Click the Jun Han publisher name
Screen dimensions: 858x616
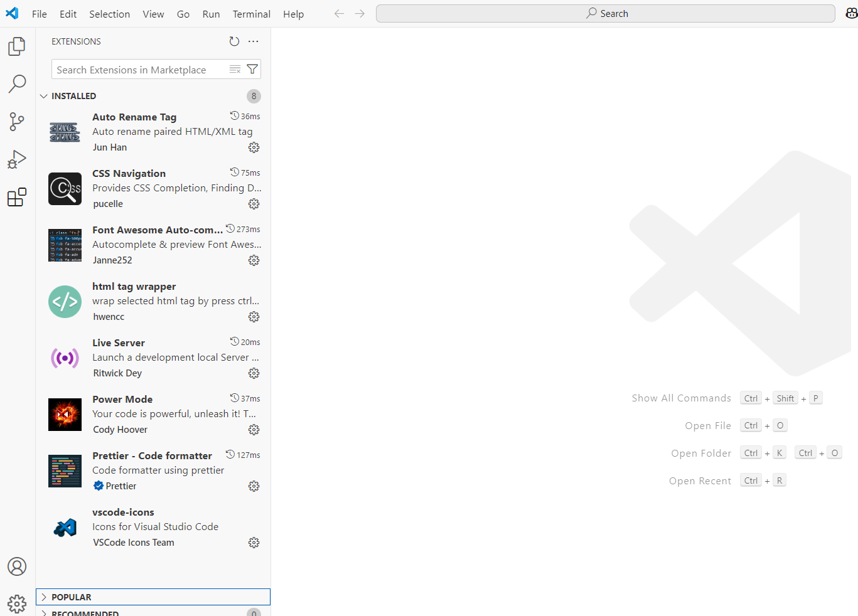click(110, 147)
